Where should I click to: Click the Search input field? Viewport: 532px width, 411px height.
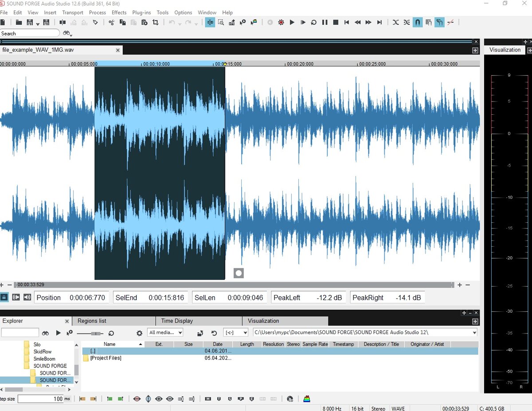[30, 33]
